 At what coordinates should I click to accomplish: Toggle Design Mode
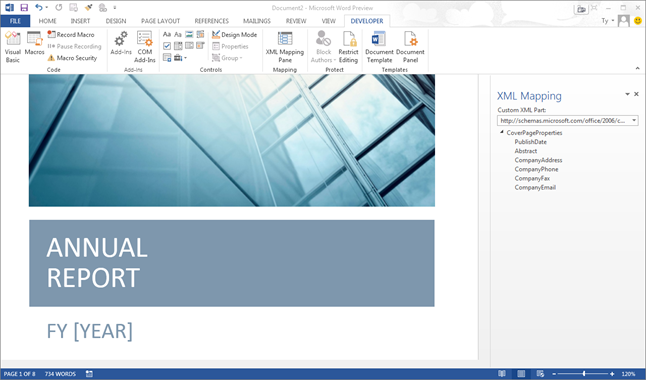tap(234, 35)
